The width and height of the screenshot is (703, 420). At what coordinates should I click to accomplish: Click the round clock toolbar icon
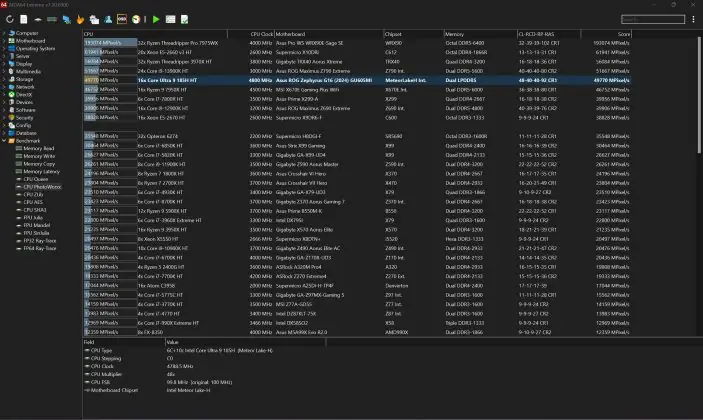coord(136,19)
